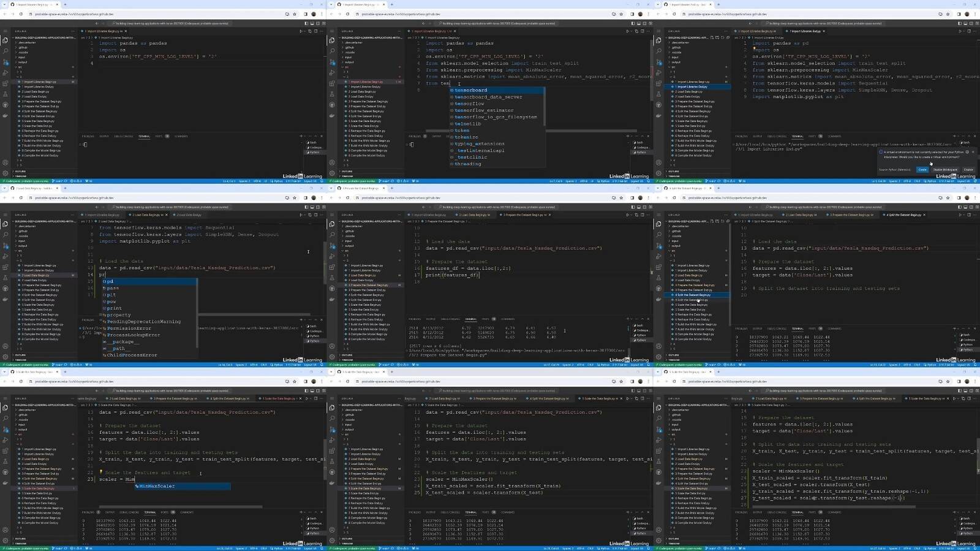Toggle bottom panel in Load Data Begin window
Image resolution: width=980 pixels, height=551 pixels.
311,207
